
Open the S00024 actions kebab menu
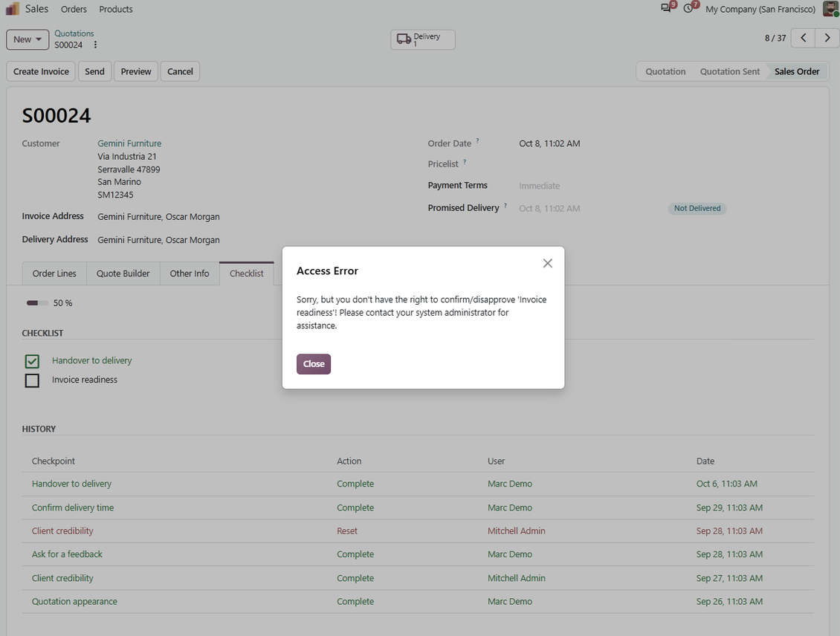pos(95,45)
